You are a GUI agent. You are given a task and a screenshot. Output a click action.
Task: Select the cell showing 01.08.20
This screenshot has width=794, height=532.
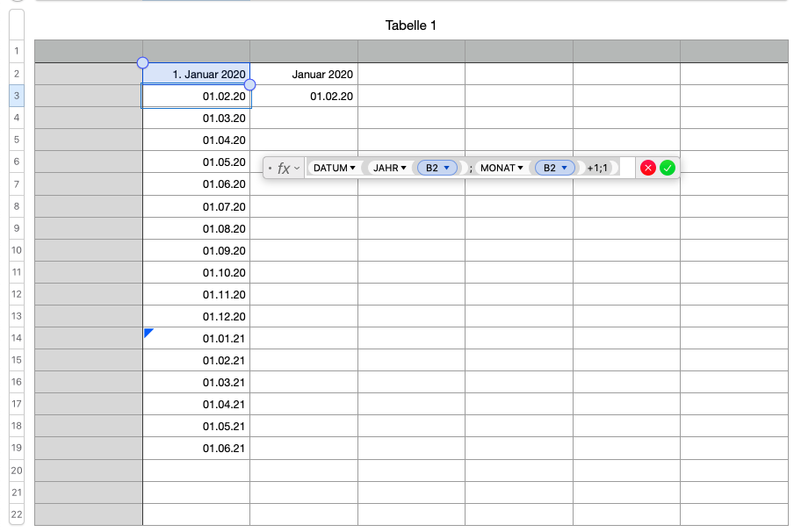197,228
